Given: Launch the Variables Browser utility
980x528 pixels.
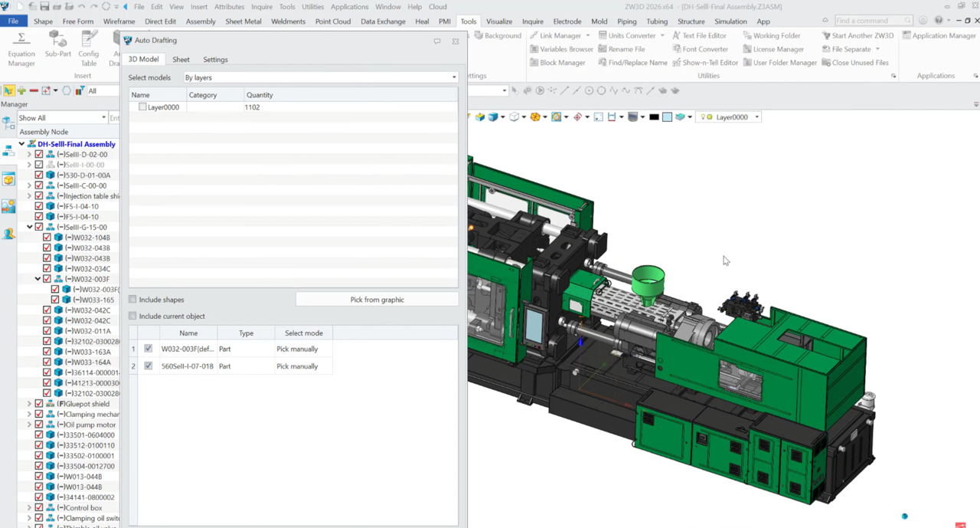Looking at the screenshot, I should tap(560, 49).
